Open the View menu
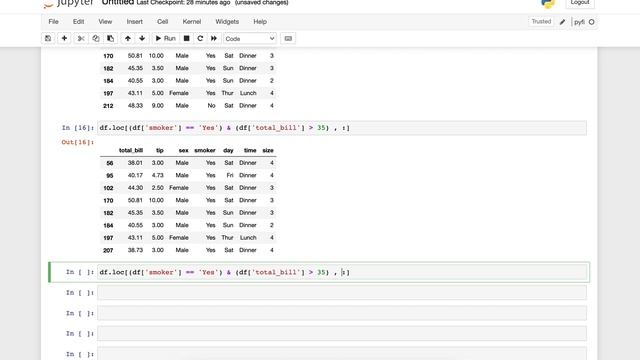Viewport: 640px width, 360px height. (105, 22)
